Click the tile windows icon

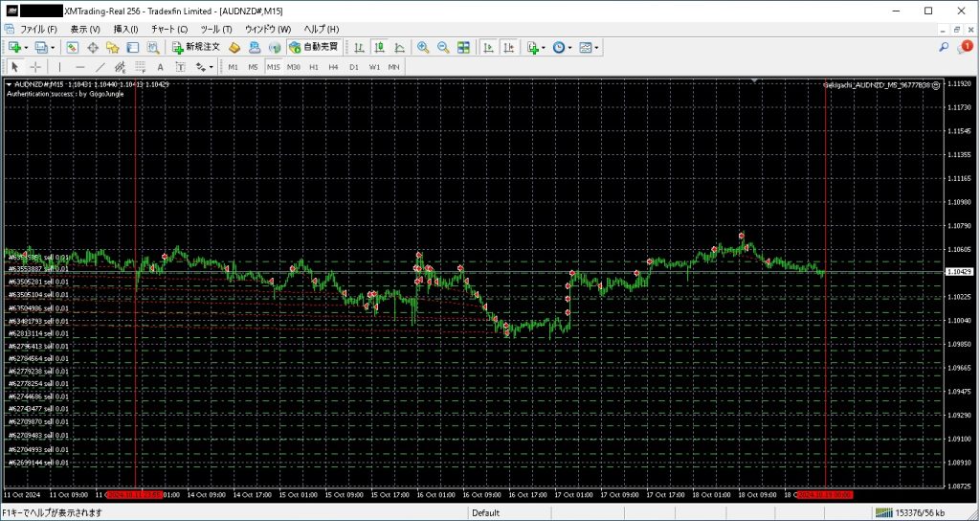click(463, 47)
